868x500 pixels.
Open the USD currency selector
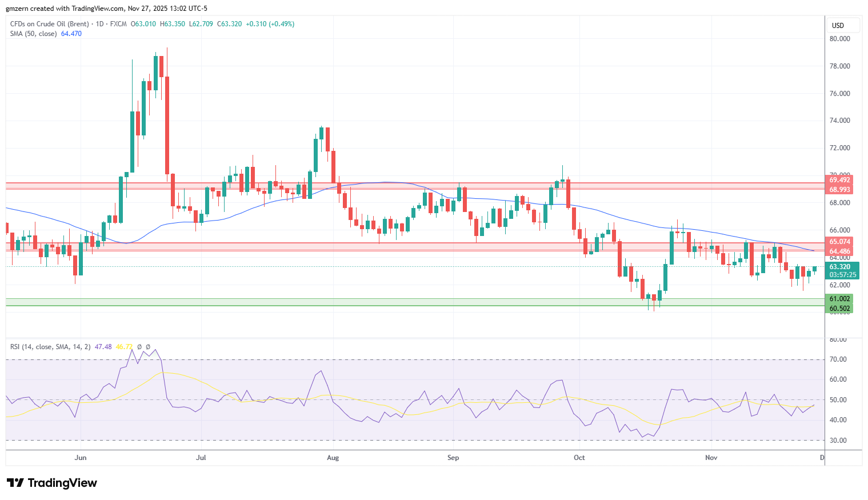(x=843, y=25)
